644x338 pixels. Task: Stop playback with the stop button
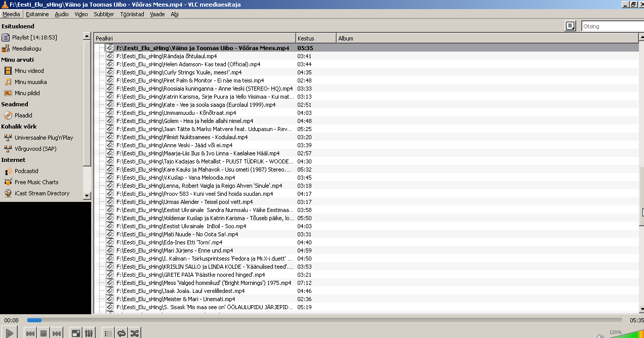pos(44,333)
